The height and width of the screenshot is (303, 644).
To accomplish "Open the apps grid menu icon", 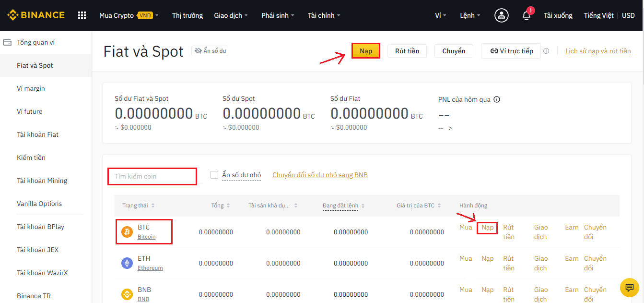I will [x=82, y=15].
